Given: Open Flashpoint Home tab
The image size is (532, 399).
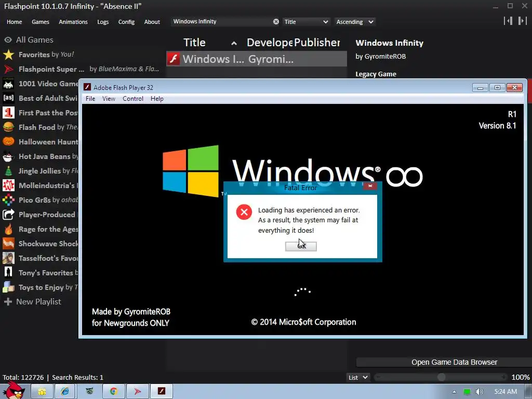Looking at the screenshot, I should [14, 22].
